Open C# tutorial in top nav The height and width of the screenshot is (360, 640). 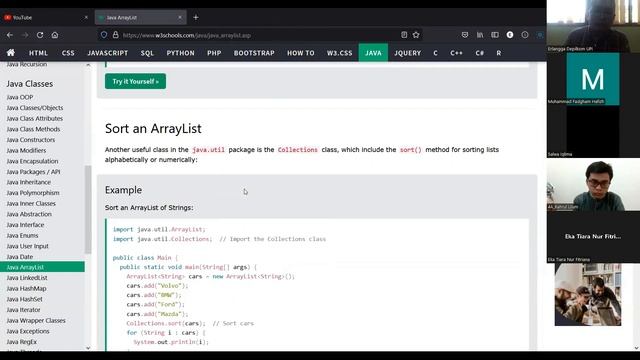click(480, 53)
